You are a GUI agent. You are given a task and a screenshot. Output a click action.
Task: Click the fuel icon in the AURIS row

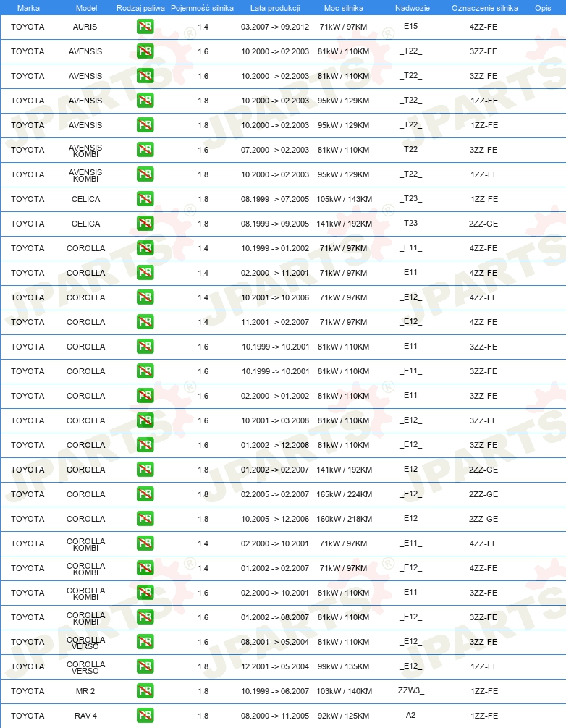(145, 27)
